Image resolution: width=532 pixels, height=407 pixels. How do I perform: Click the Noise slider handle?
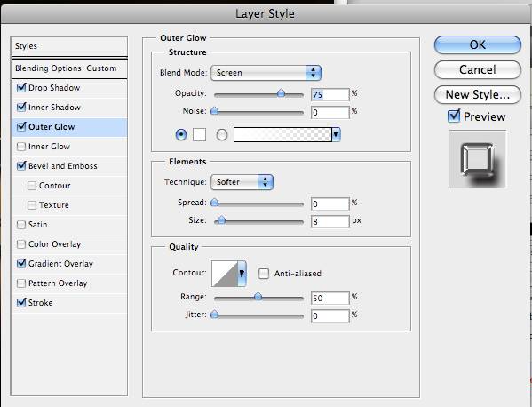214,111
